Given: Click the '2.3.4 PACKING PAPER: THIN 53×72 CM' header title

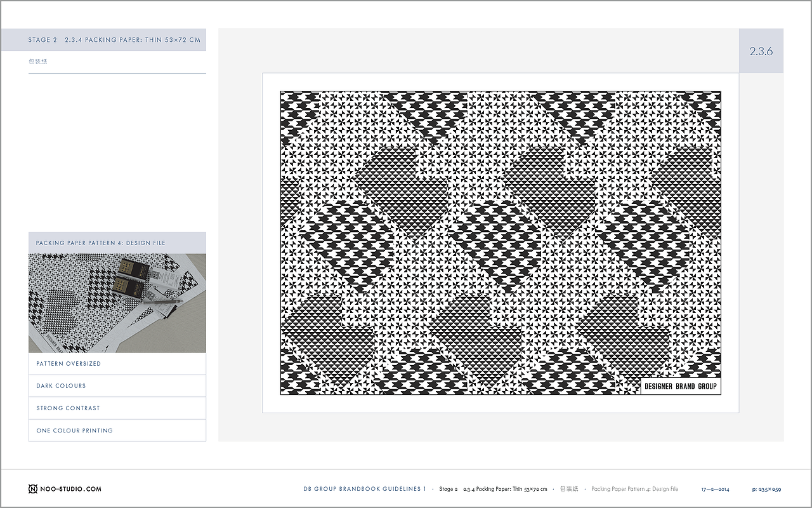Looking at the screenshot, I should 133,40.
